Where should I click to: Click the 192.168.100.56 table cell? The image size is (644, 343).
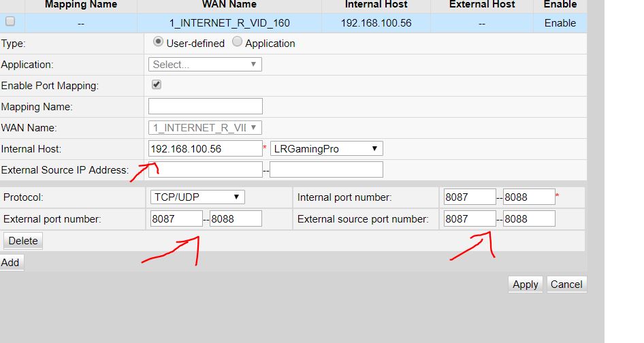pyautogui.click(x=376, y=23)
